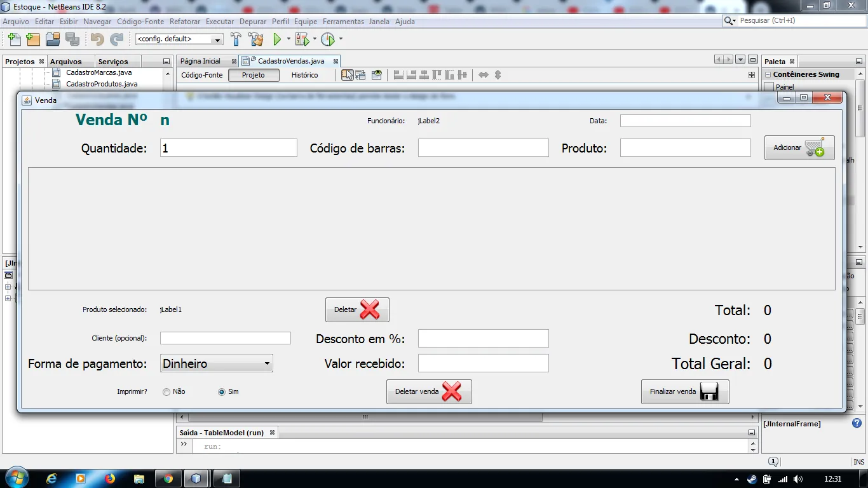This screenshot has width=868, height=488.
Task: Open the Forma de pagamento Dinheiro dropdown
Action: tap(217, 364)
